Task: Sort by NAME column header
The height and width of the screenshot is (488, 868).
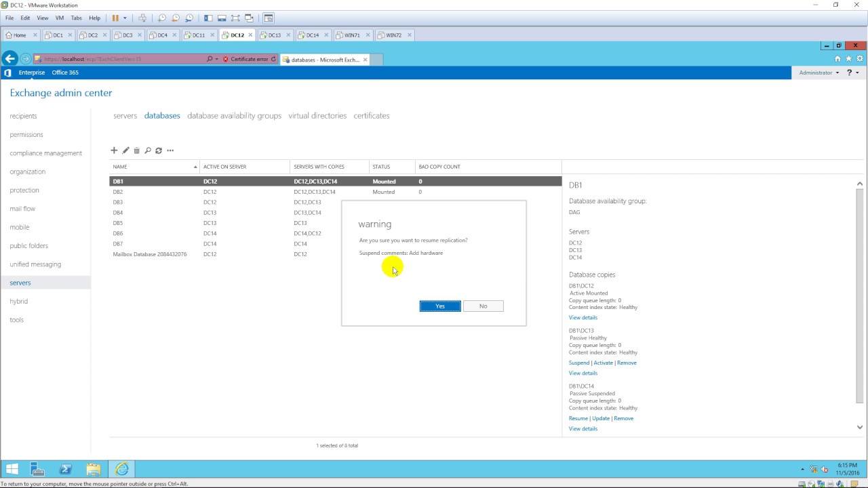Action: tap(155, 167)
